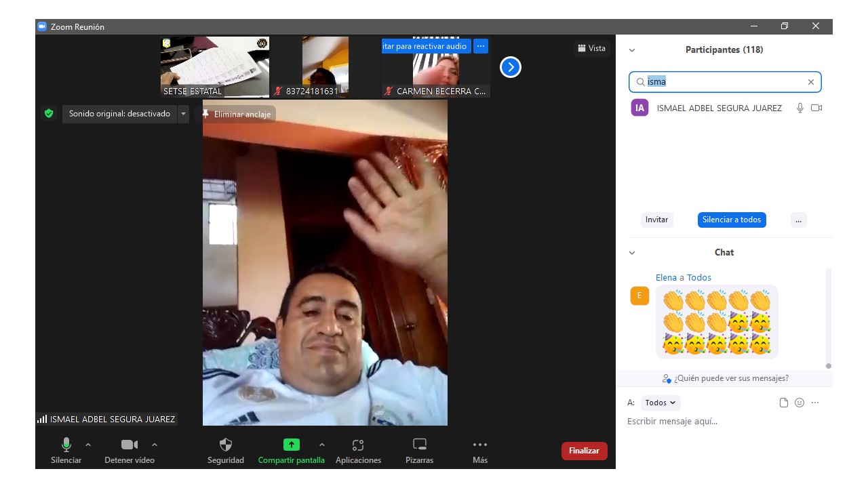868x488 pixels.
Task: Click Ismael's IA avatar in participants
Action: click(x=639, y=108)
